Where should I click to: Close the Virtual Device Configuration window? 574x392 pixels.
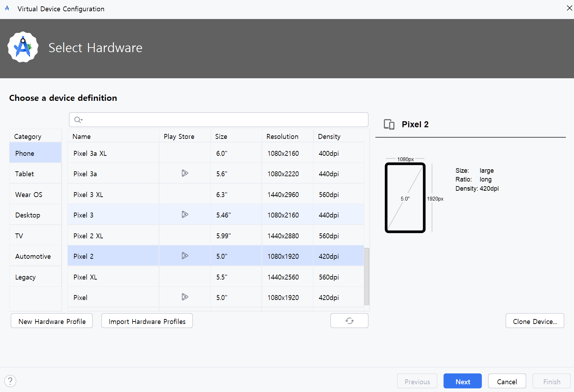point(569,8)
